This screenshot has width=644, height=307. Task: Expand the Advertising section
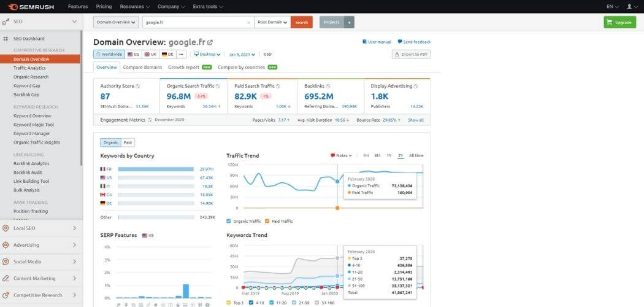pyautogui.click(x=41, y=245)
